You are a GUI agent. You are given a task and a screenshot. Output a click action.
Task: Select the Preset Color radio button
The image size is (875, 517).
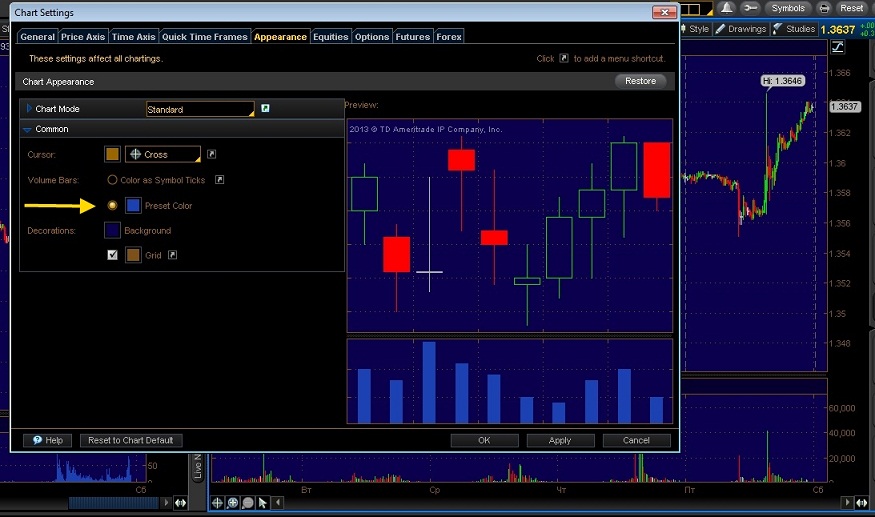click(x=113, y=205)
